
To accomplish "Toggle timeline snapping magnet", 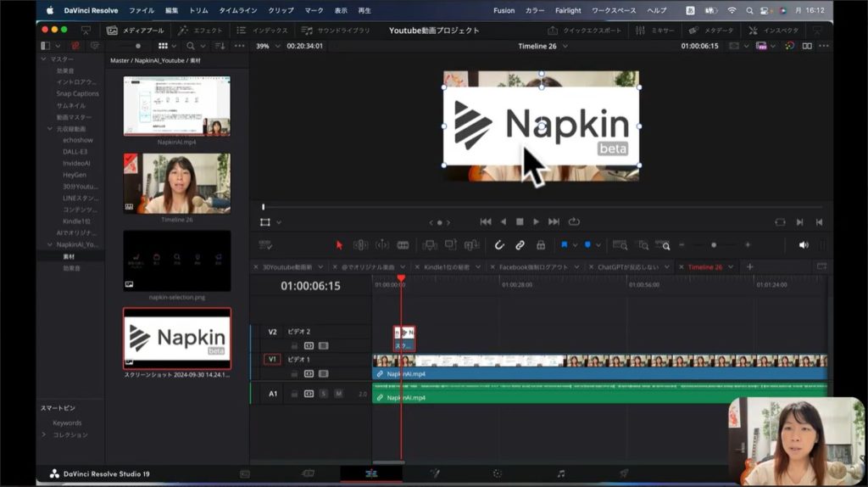I will (x=499, y=245).
